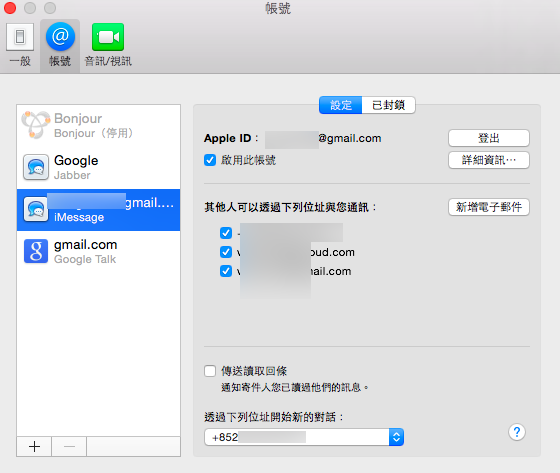Select the Google Jabber account icon
This screenshot has height=473, width=560.
[36, 167]
